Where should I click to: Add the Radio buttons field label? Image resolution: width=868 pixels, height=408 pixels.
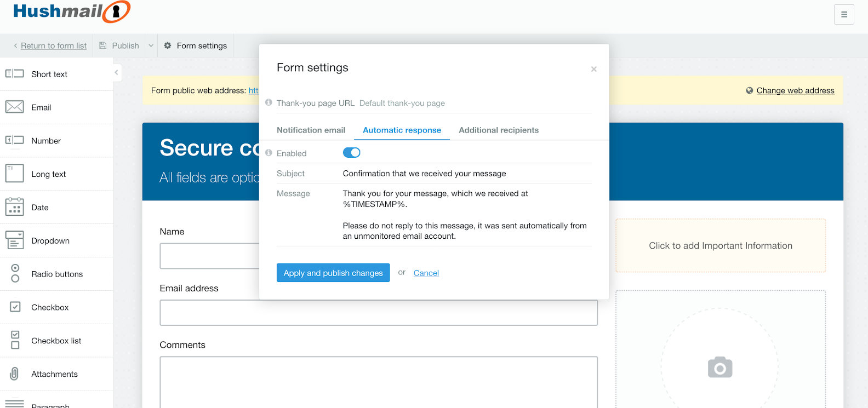pos(57,274)
